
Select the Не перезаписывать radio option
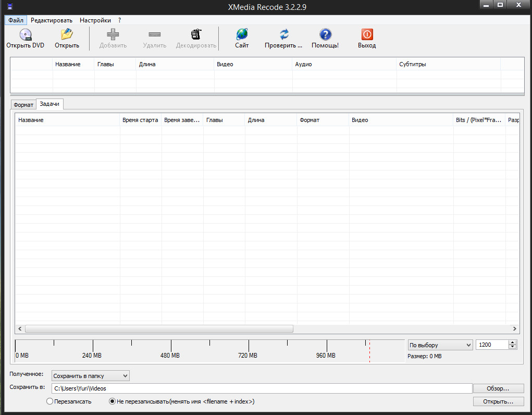tap(112, 401)
